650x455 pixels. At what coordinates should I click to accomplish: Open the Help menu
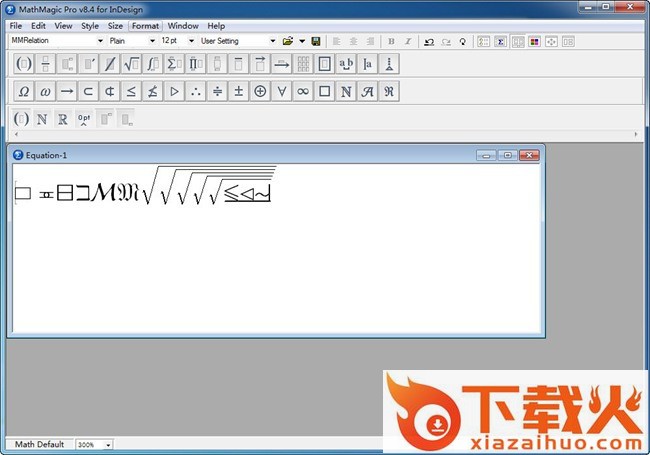tap(216, 26)
